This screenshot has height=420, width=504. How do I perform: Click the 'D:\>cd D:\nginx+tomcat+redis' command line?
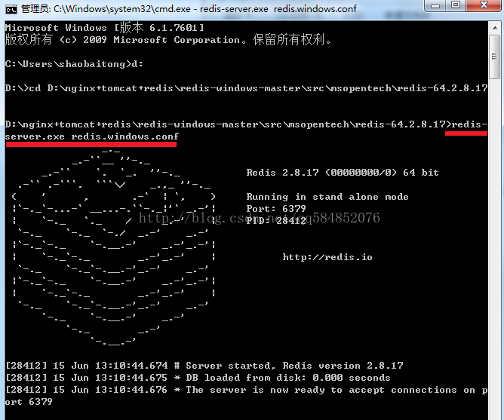tap(246, 88)
